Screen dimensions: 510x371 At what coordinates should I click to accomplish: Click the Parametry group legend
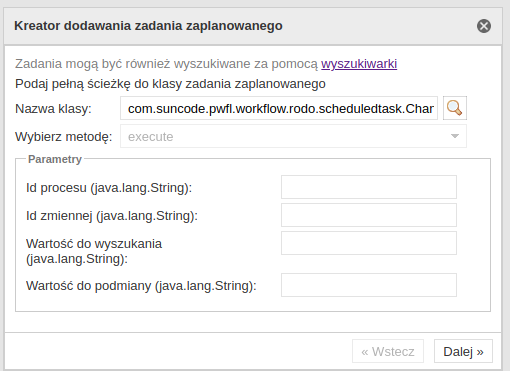(55, 159)
